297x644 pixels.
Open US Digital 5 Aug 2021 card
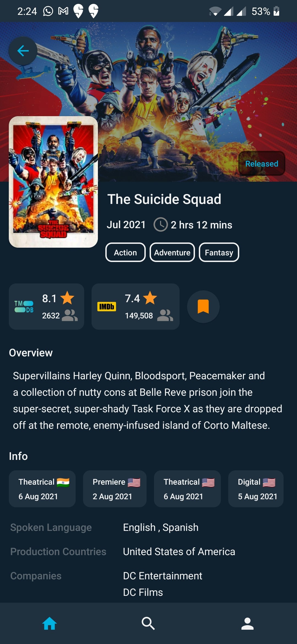256,489
